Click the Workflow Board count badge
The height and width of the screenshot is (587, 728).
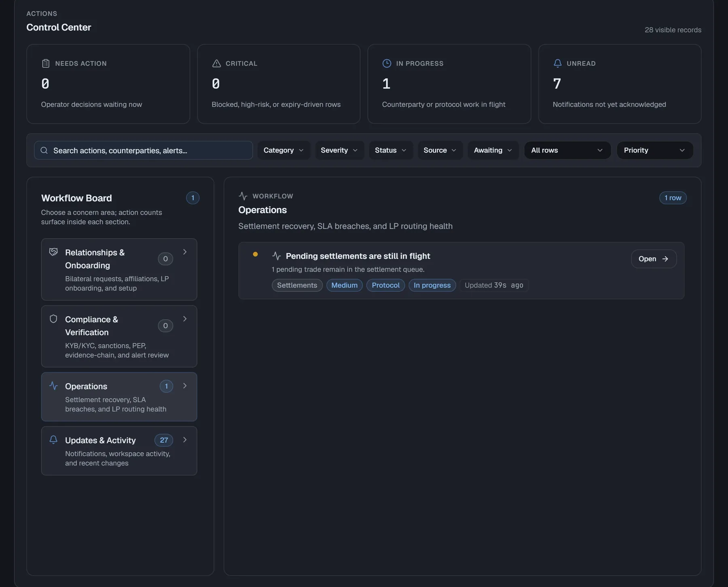point(193,198)
